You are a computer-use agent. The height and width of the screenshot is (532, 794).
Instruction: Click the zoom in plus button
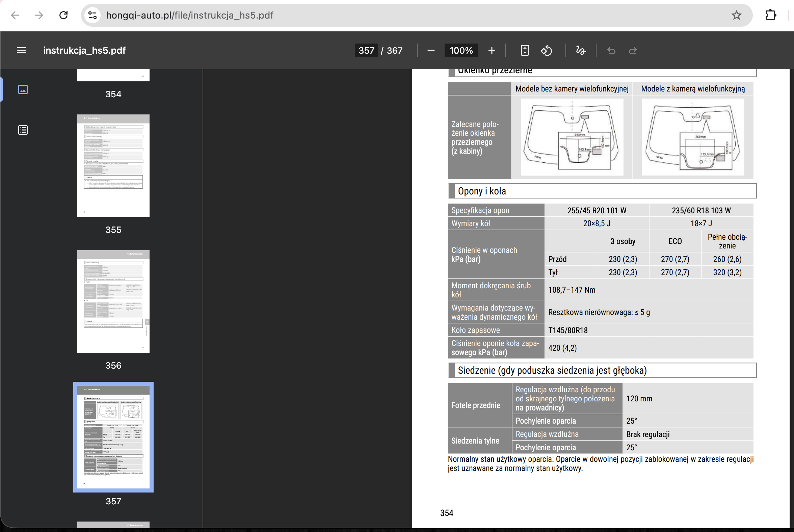tap(492, 51)
